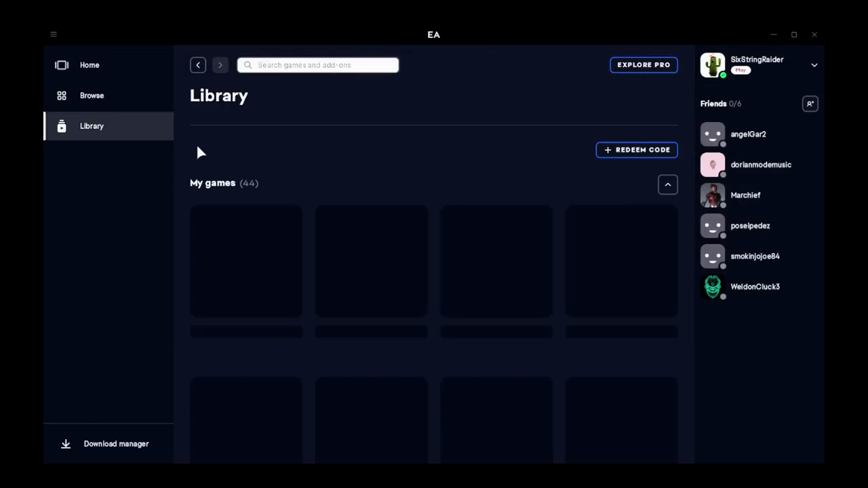Click WeldonCluck3's green mask avatar
The height and width of the screenshot is (488, 868).
click(x=713, y=287)
